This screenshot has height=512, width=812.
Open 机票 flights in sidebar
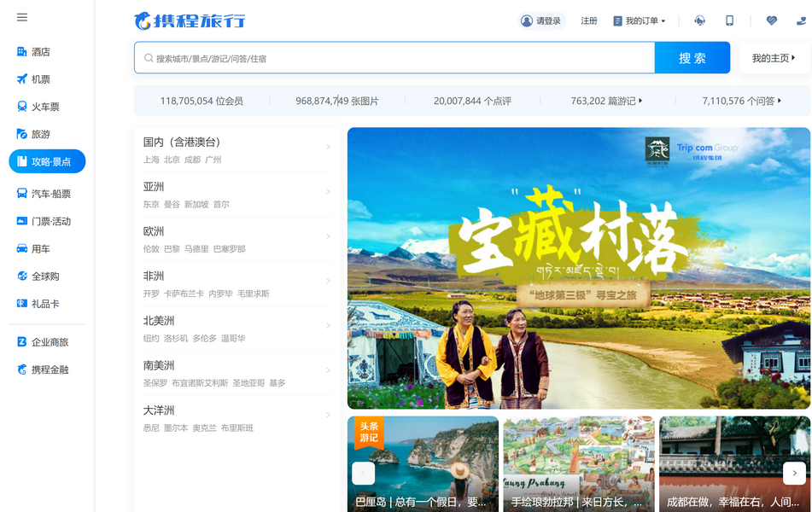coord(40,79)
